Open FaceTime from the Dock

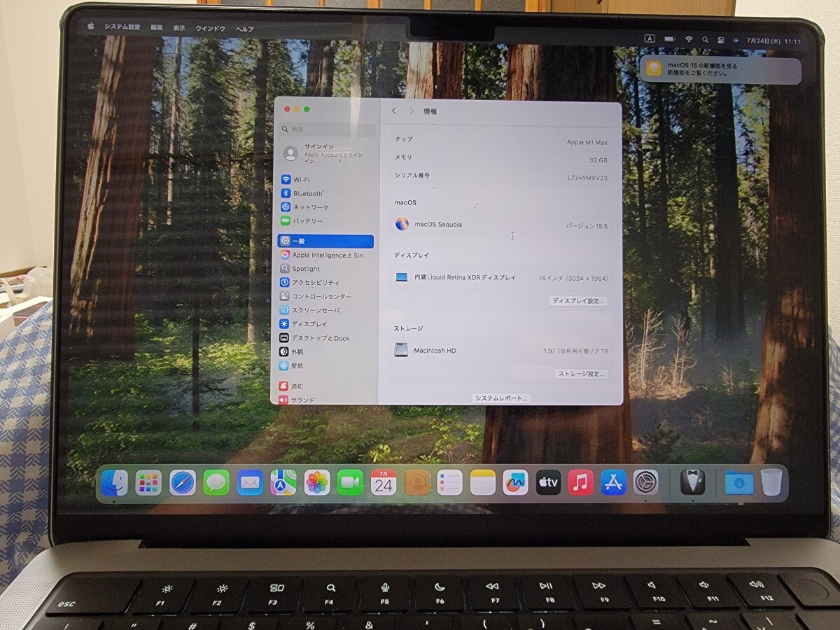(x=350, y=482)
